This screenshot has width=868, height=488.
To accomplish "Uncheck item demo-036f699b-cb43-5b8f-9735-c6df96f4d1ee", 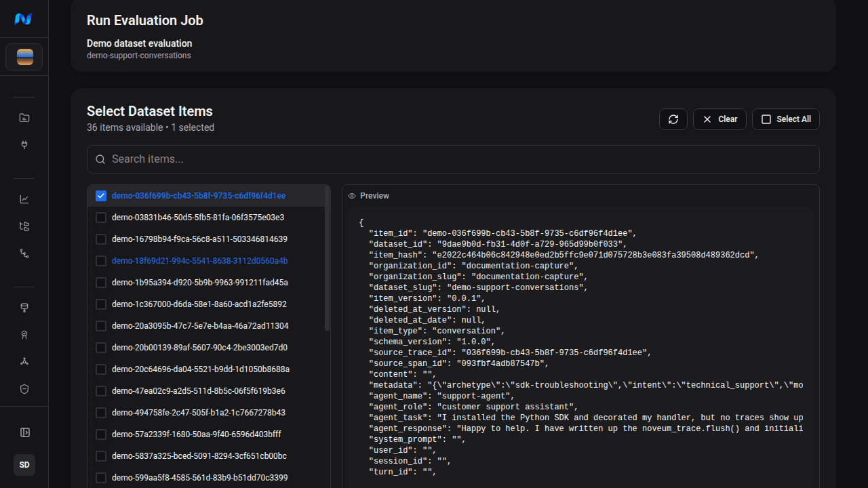I will [x=101, y=196].
